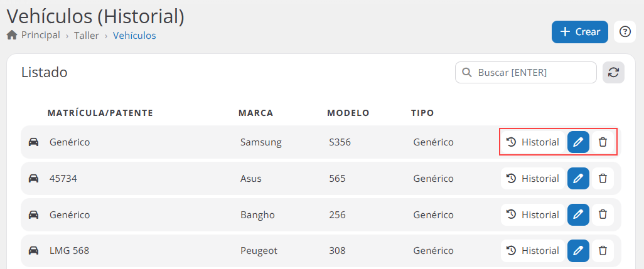The width and height of the screenshot is (644, 269).
Task: Delete the Asus 565 vehicle
Action: 603,179
